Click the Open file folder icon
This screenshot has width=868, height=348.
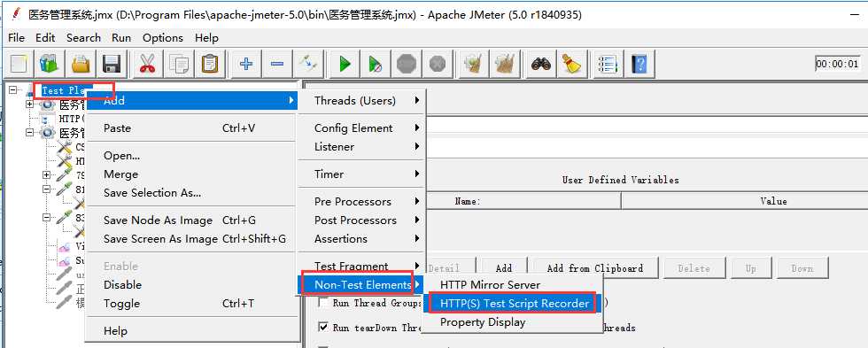coord(81,64)
